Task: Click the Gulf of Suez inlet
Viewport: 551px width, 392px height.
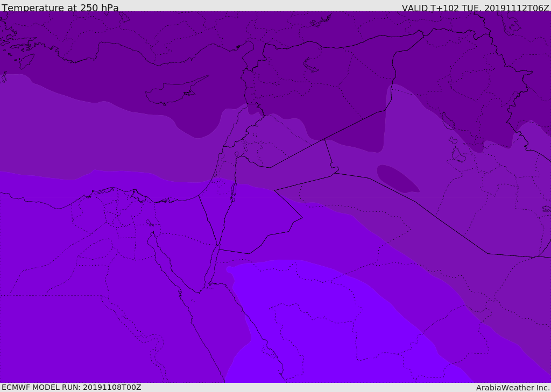Action: (161, 253)
